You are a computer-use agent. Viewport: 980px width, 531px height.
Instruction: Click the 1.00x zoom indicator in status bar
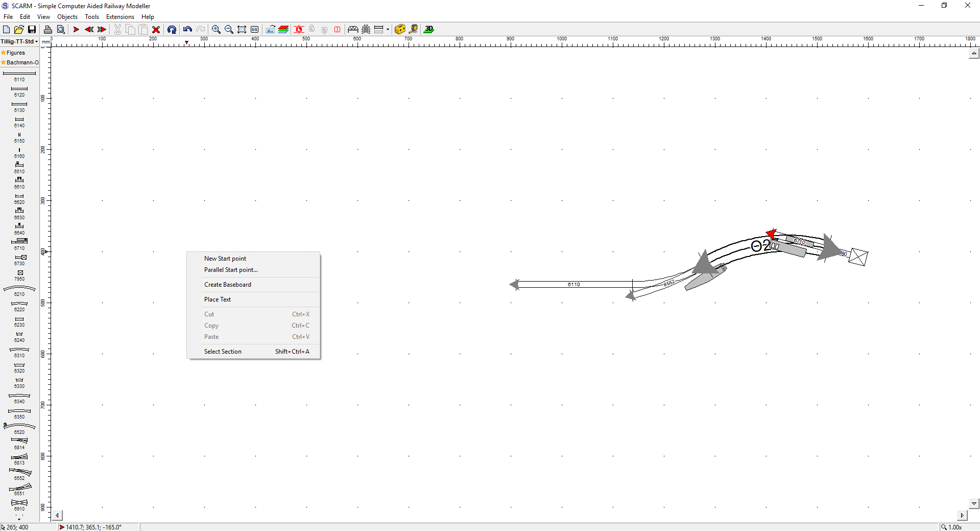952,527
